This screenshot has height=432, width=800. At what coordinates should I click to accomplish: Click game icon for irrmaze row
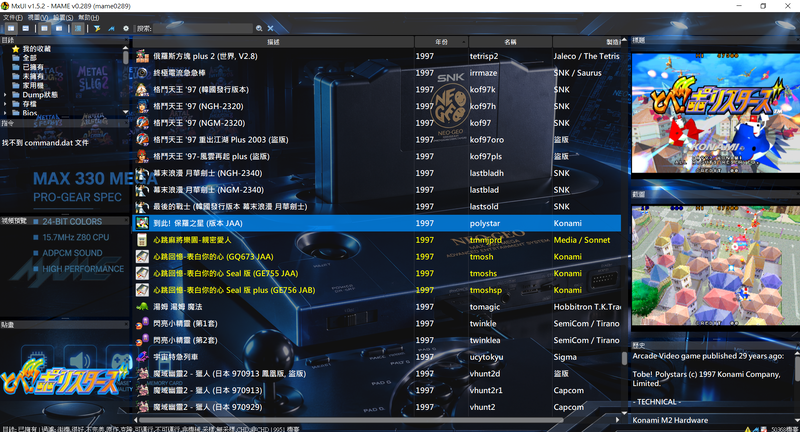coord(142,73)
